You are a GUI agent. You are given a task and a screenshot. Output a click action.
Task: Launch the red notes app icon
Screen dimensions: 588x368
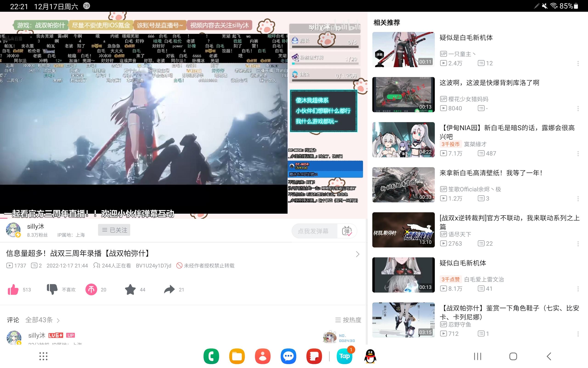[x=314, y=356]
